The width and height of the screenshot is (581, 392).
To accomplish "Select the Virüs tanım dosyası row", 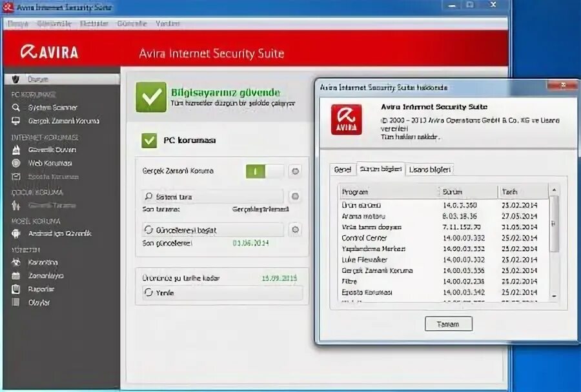I will click(x=444, y=227).
